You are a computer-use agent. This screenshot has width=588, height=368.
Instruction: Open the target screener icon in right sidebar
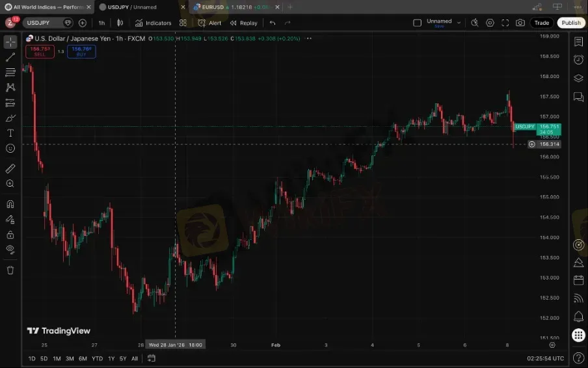click(578, 244)
